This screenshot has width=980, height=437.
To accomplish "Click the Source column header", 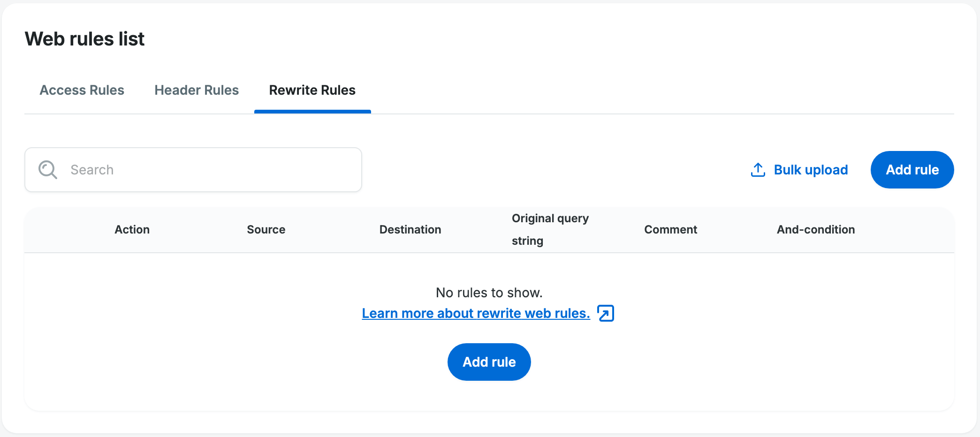I will (x=266, y=230).
